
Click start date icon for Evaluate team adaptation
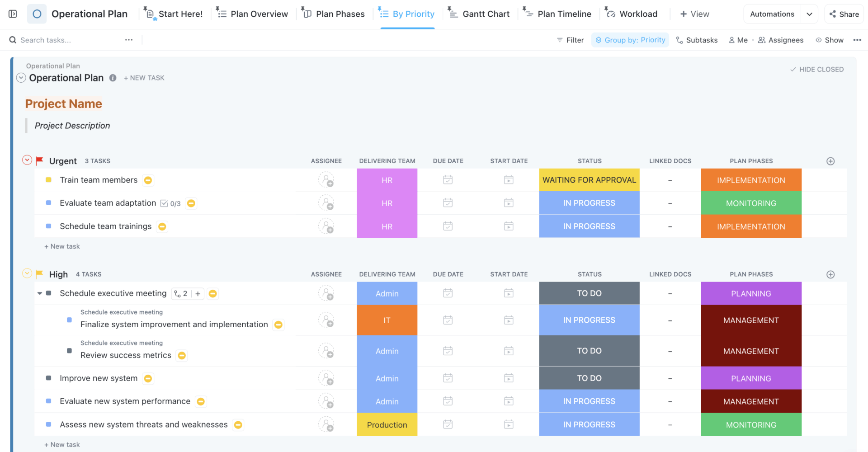click(x=509, y=203)
